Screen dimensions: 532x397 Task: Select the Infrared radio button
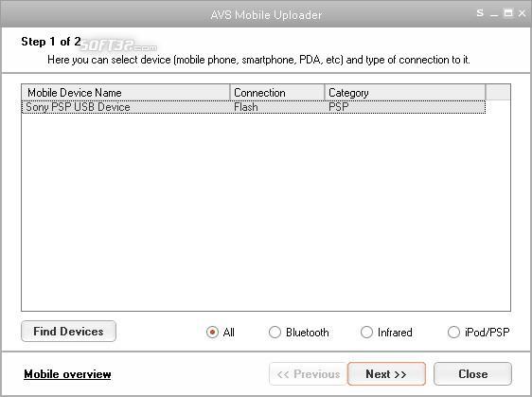coord(366,332)
